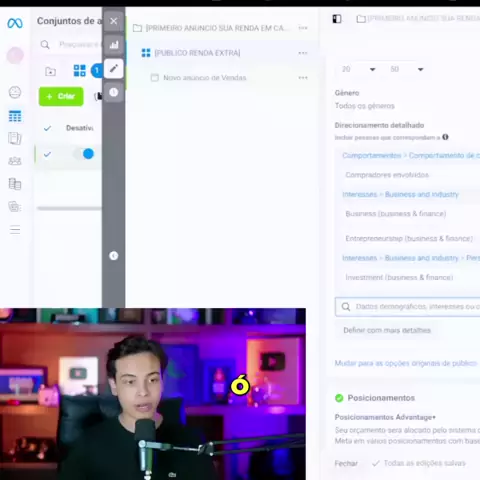Select the pencil edit icon
The width and height of the screenshot is (480, 480).
tap(114, 69)
